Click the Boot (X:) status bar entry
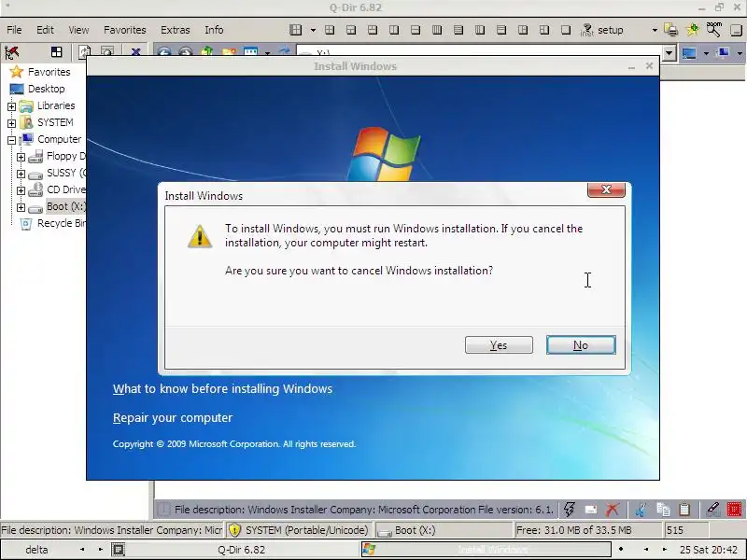The image size is (747, 560). [443, 530]
